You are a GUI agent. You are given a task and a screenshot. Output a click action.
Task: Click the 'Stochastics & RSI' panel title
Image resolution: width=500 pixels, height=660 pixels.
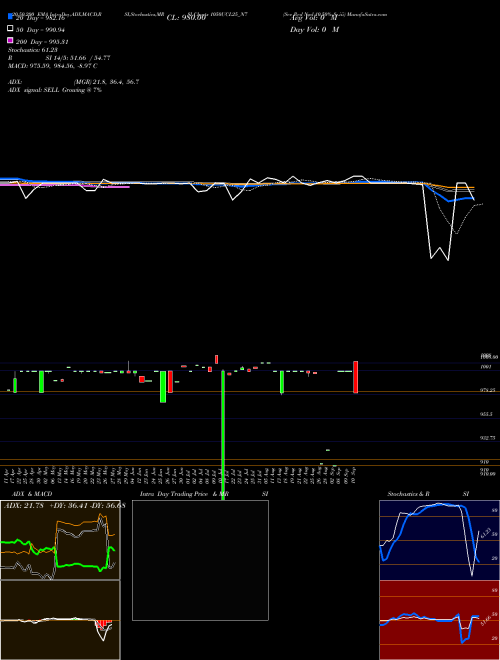coord(428,494)
